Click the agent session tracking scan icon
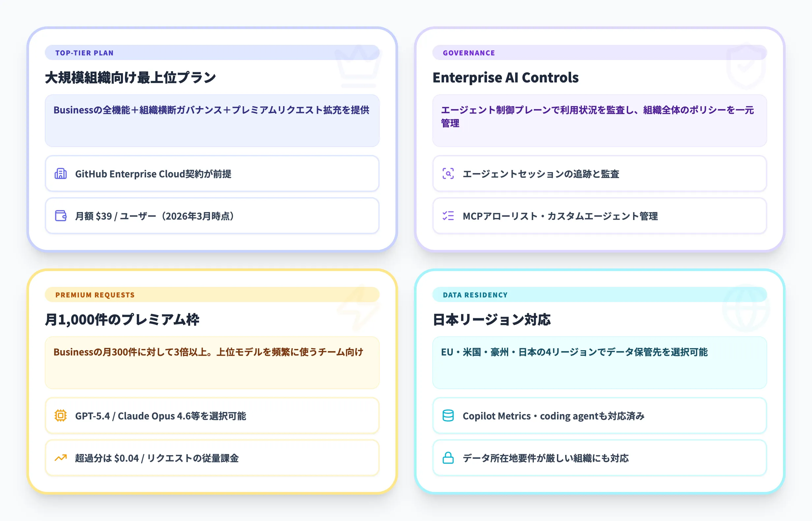This screenshot has width=812, height=521. click(448, 174)
